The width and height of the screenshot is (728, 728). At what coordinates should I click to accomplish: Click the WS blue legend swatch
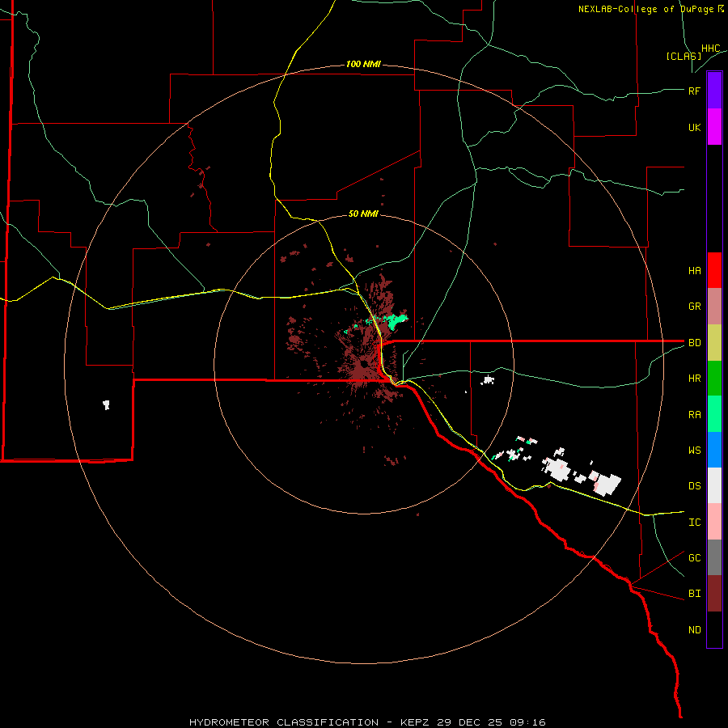coord(714,450)
